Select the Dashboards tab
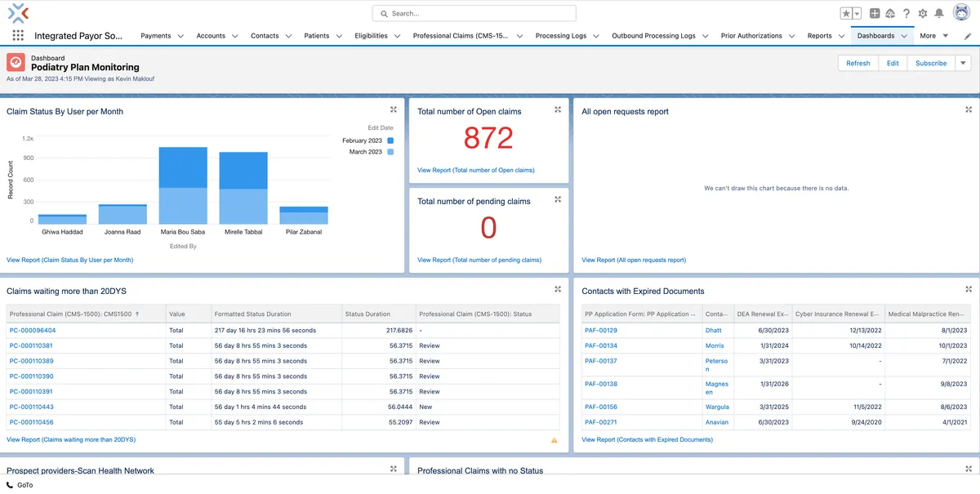The width and height of the screenshot is (980, 494). 875,36
